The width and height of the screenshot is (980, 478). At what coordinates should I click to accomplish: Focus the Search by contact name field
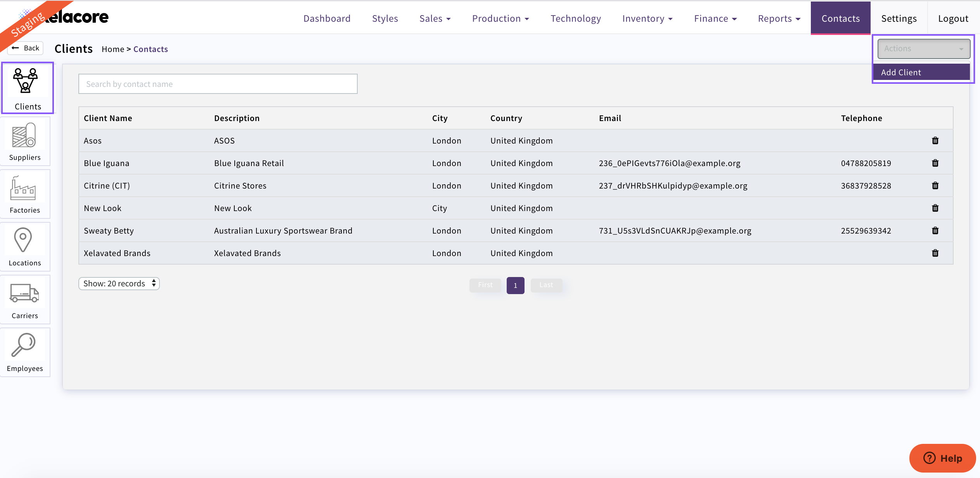click(x=218, y=84)
